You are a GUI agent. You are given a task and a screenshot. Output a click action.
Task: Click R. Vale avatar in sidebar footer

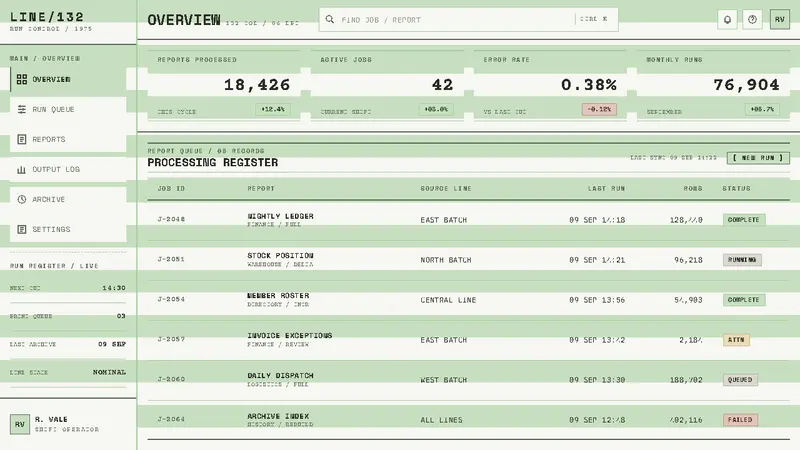[19, 424]
